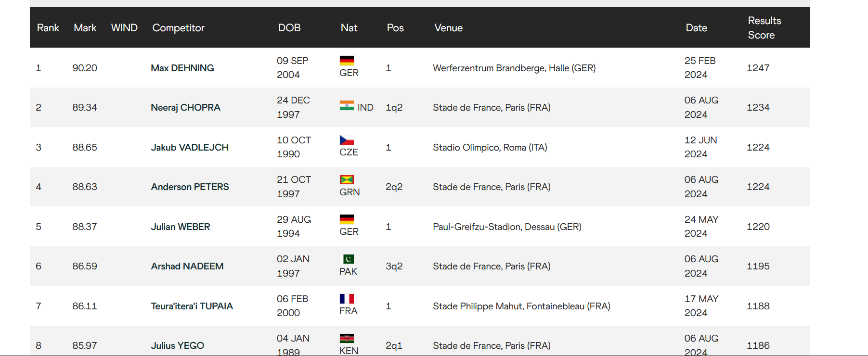Click the Pakistan flag icon
The height and width of the screenshot is (356, 868).
tap(347, 259)
